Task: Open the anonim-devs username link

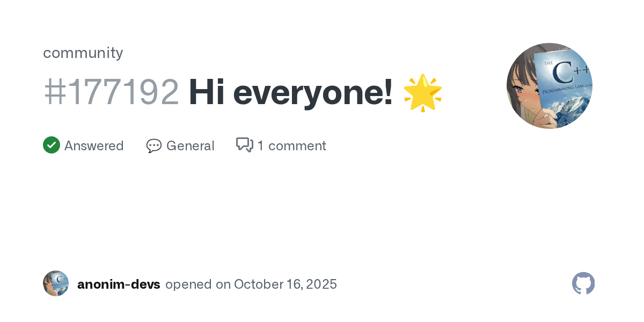Action: (119, 284)
